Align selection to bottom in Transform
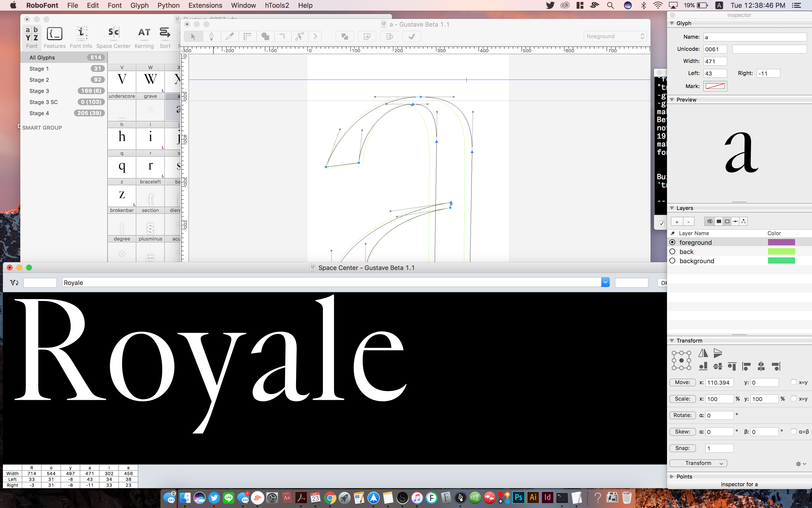Image resolution: width=812 pixels, height=508 pixels. point(703,366)
